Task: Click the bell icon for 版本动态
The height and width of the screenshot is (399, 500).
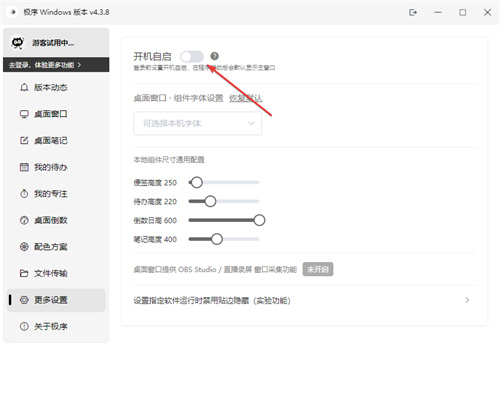Action: pyautogui.click(x=24, y=87)
